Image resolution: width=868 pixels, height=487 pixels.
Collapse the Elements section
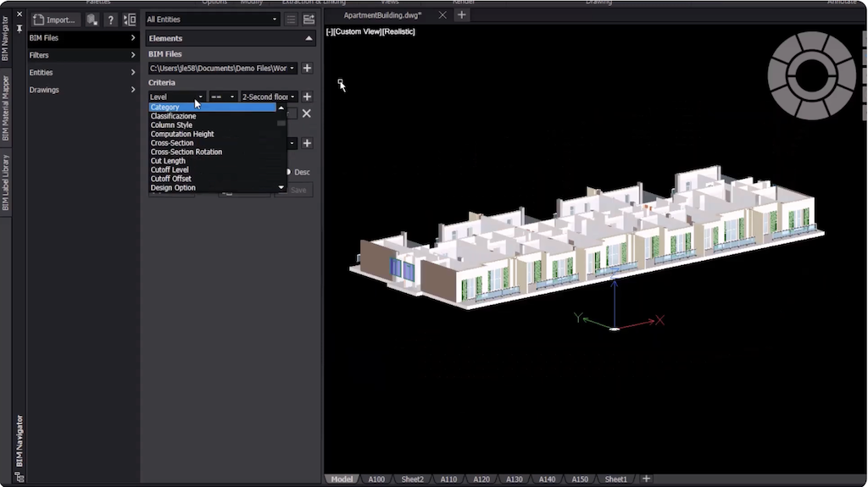[309, 38]
